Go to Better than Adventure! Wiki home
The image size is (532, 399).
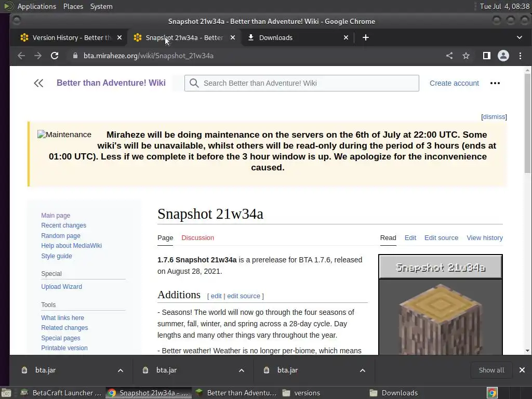pyautogui.click(x=111, y=83)
